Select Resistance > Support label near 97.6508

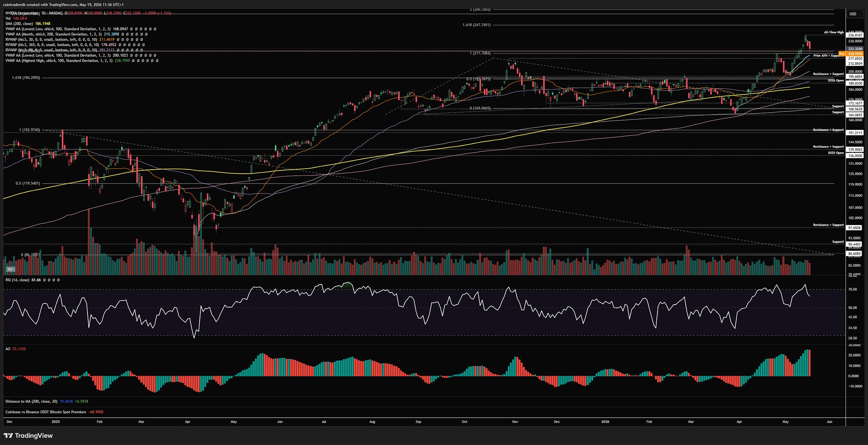click(x=828, y=225)
